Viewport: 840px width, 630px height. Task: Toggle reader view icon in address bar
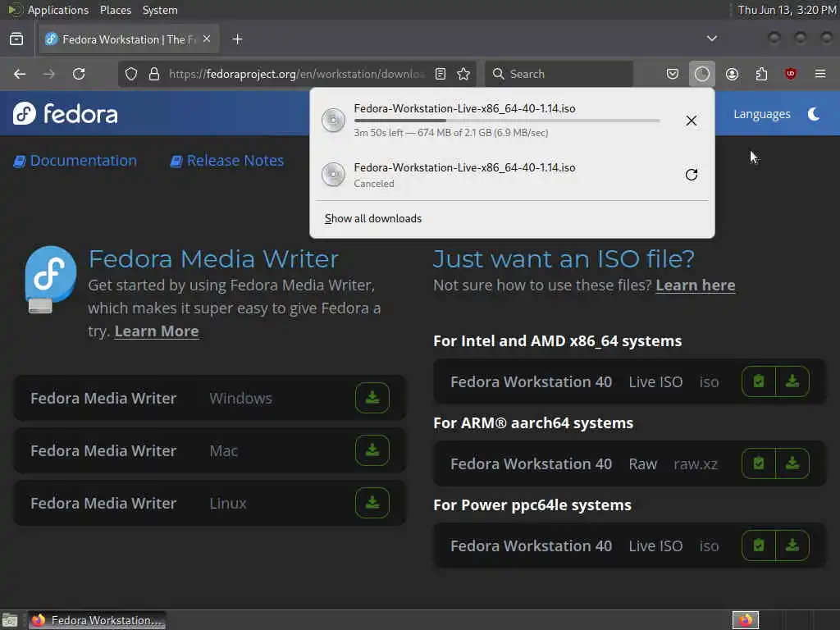[x=441, y=74]
